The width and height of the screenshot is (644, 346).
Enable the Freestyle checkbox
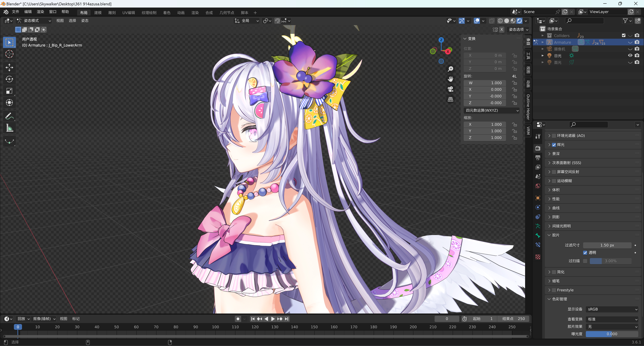coord(554,290)
